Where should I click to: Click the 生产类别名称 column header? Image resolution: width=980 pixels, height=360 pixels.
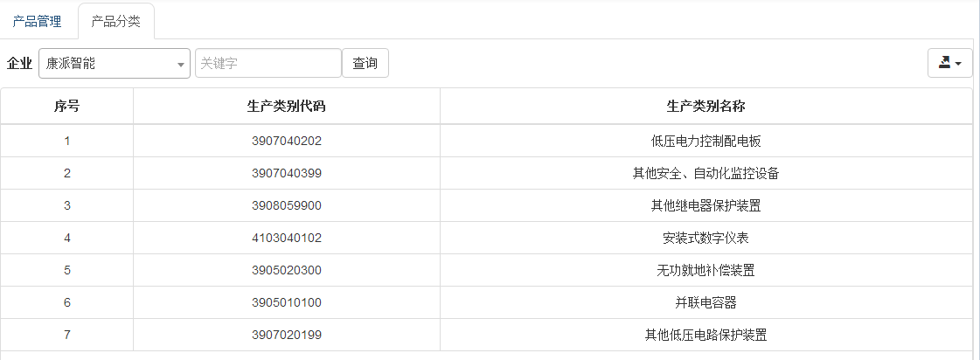coord(705,107)
